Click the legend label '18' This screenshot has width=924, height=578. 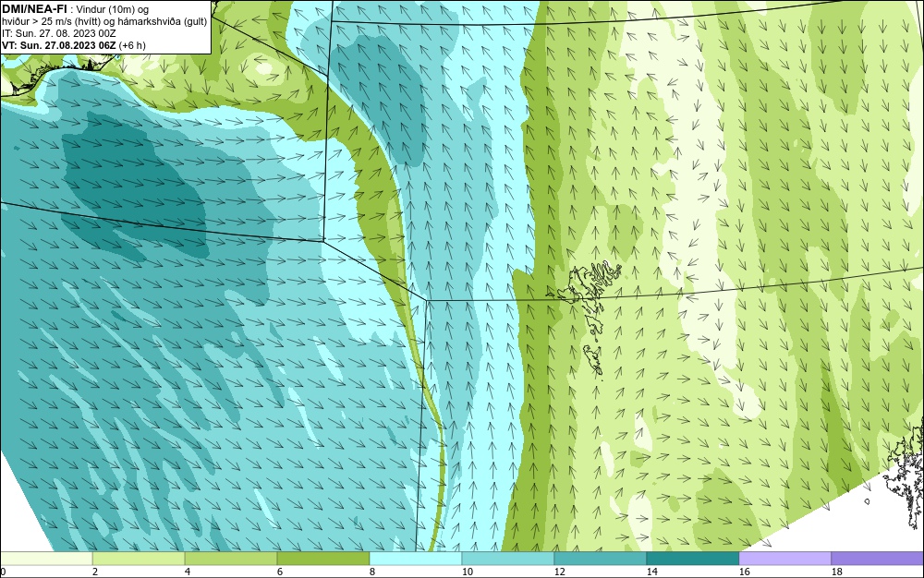pyautogui.click(x=836, y=572)
